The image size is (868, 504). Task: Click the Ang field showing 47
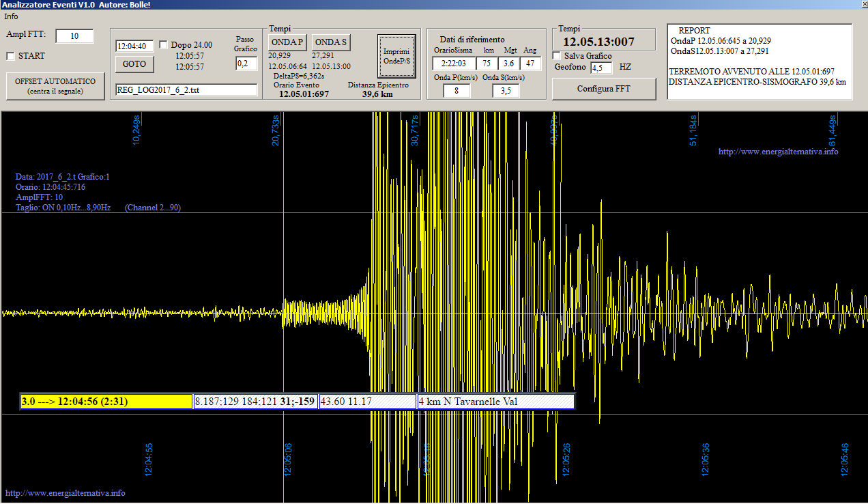[531, 64]
